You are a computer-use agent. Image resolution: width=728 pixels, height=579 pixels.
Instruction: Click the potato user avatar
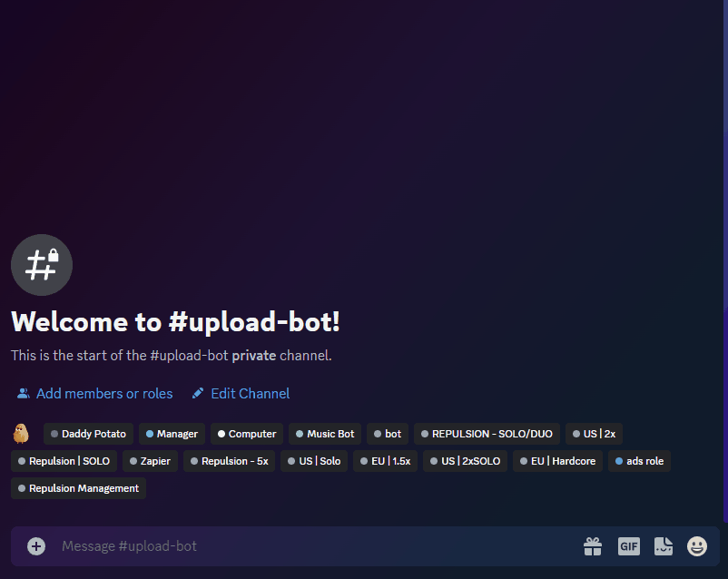click(21, 434)
